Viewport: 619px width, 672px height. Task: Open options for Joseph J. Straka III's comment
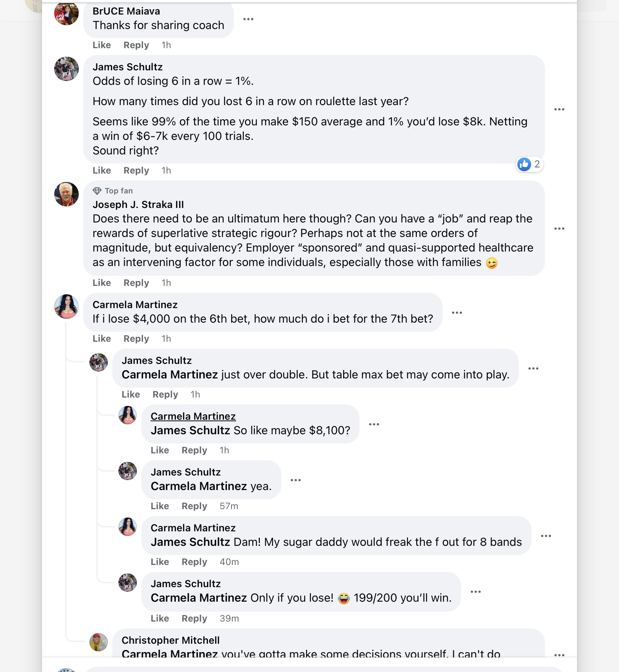point(559,229)
